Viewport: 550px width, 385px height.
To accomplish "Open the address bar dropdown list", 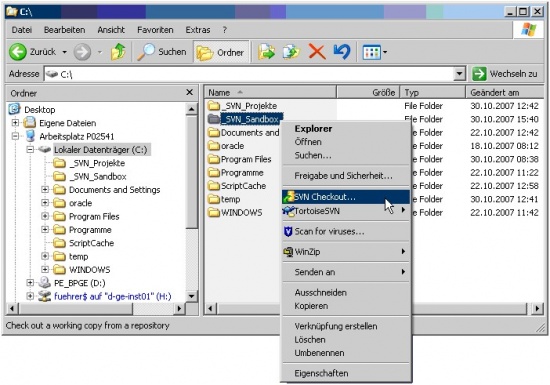I will (459, 74).
